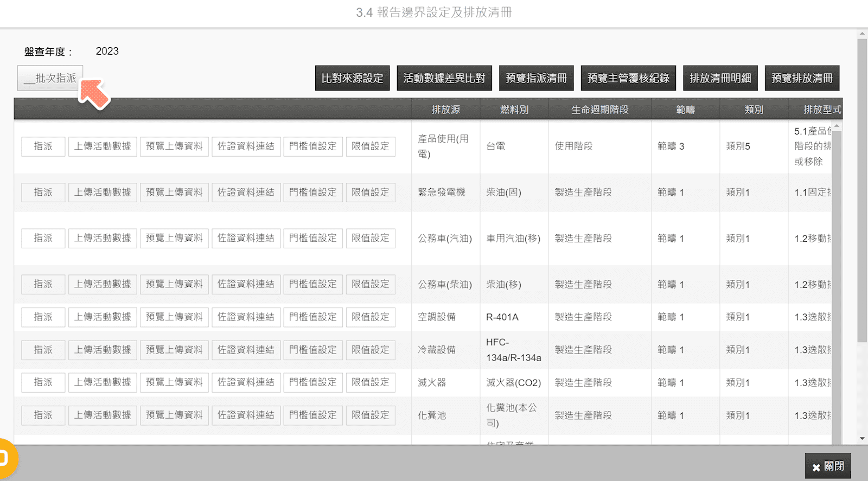Click the orange chat icon at bottom-left
Viewport: 868px width, 481px height.
point(5,458)
